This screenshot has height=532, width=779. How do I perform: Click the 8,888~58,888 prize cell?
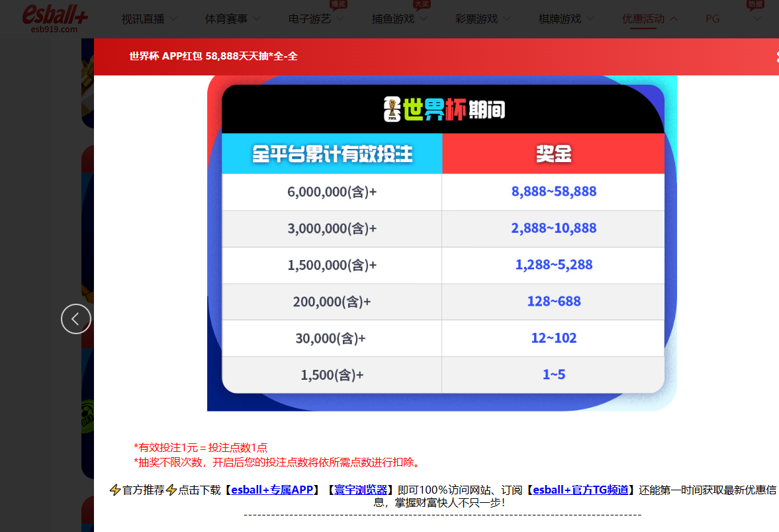pyautogui.click(x=553, y=192)
